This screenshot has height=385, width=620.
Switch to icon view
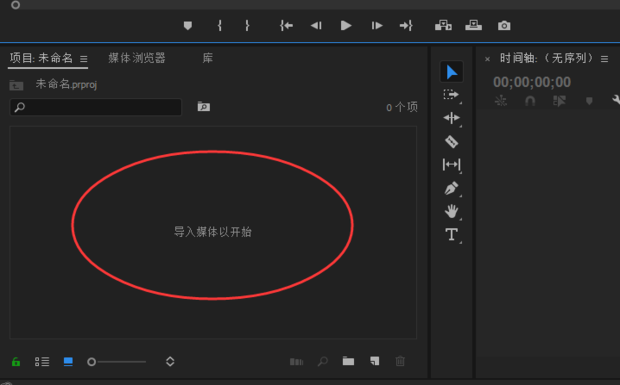68,362
